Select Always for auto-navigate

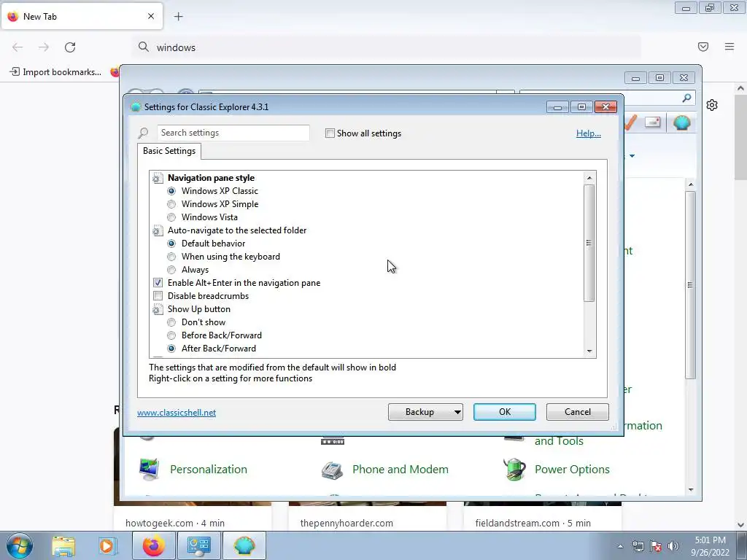pyautogui.click(x=171, y=270)
